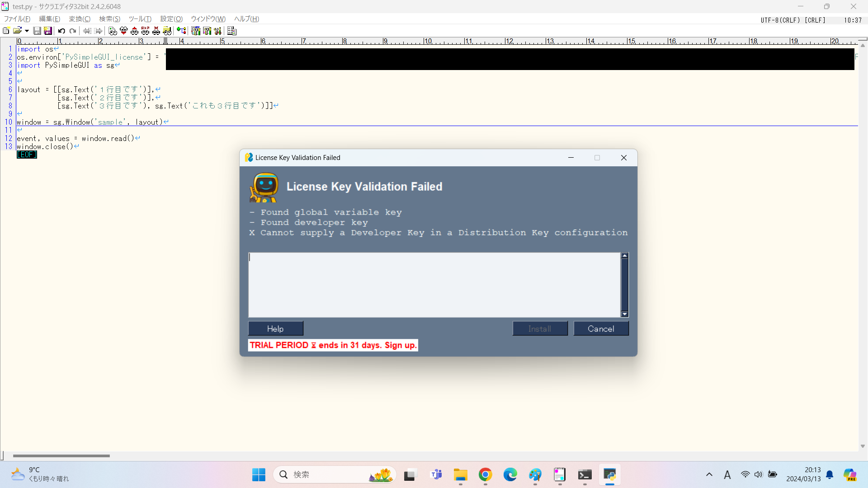This screenshot has height=488, width=868.
Task: Launch Google Chrome from the taskbar
Action: click(x=485, y=475)
